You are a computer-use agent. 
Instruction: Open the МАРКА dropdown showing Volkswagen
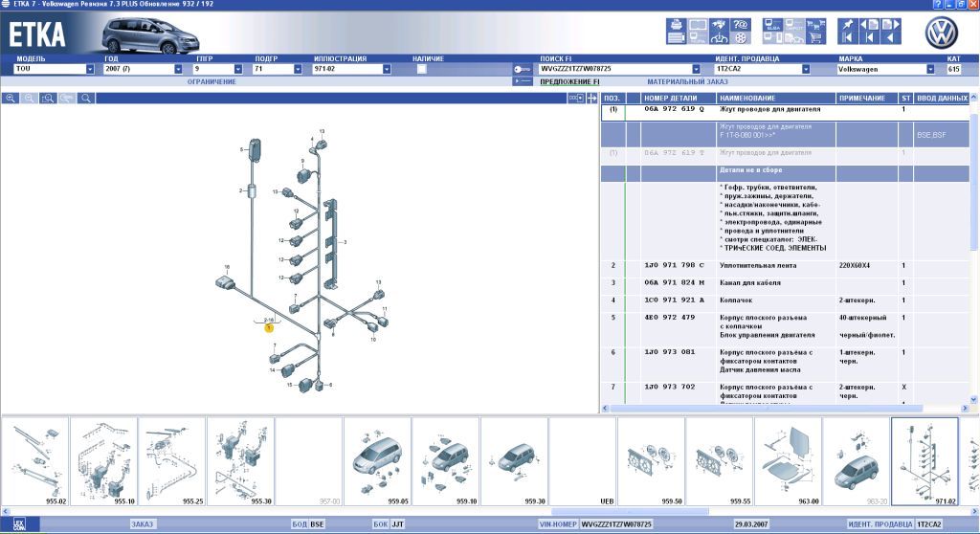pos(930,70)
